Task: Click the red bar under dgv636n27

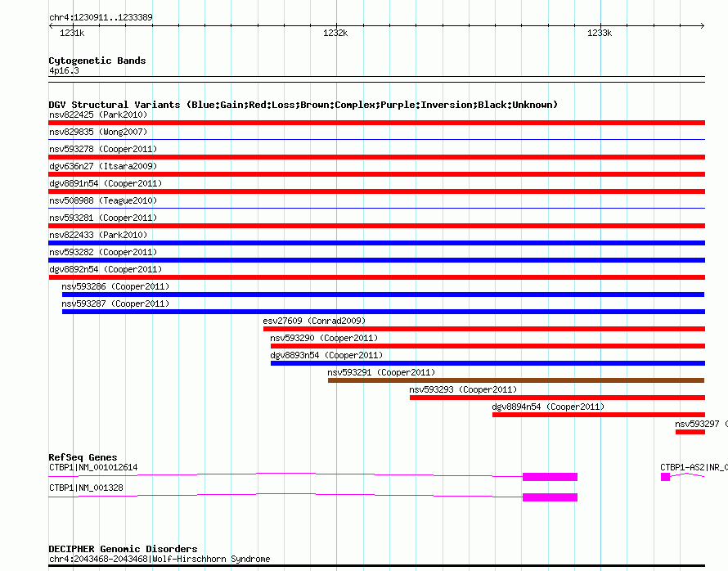Action: [376, 174]
